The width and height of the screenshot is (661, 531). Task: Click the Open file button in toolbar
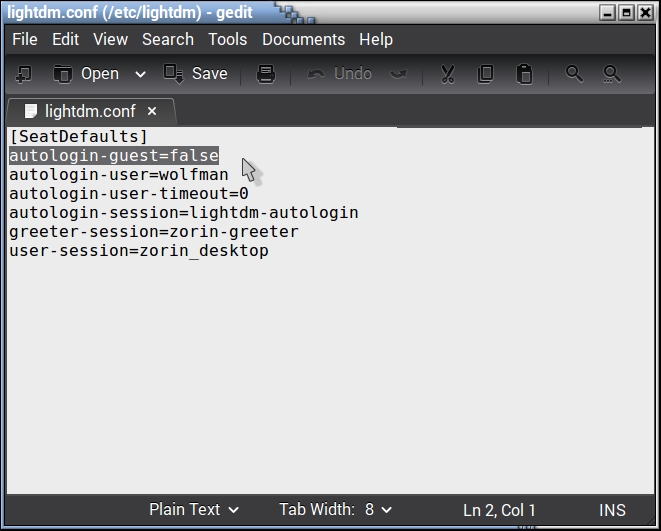point(86,74)
